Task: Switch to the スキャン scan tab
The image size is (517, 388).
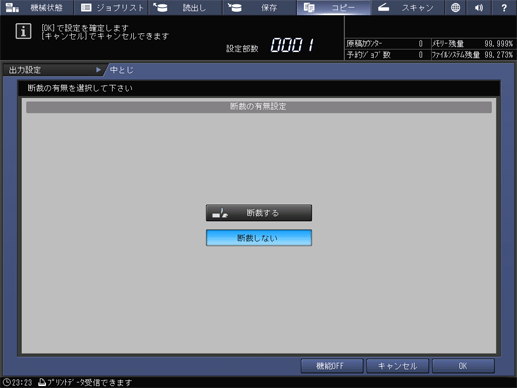Action: (x=408, y=7)
